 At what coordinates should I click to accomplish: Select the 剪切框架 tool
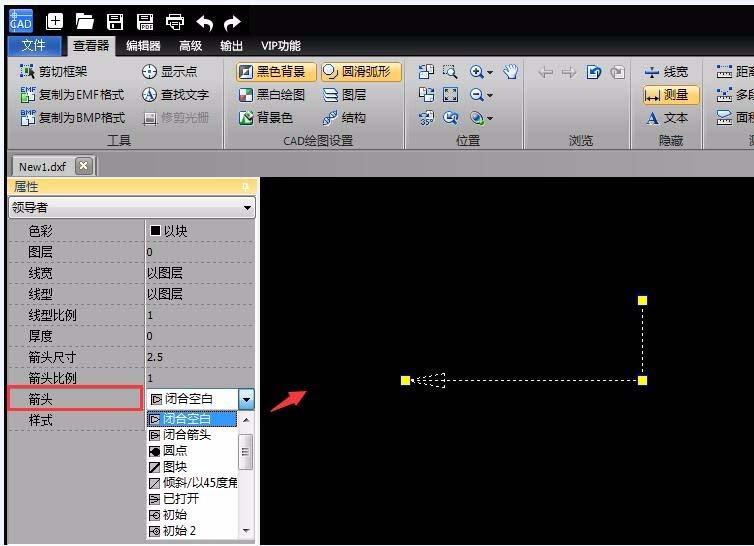pos(53,72)
